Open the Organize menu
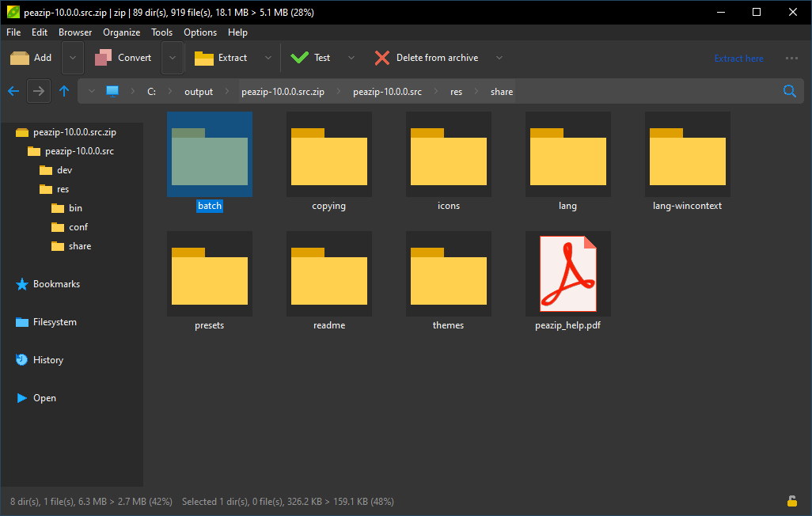The width and height of the screenshot is (812, 516). point(121,32)
